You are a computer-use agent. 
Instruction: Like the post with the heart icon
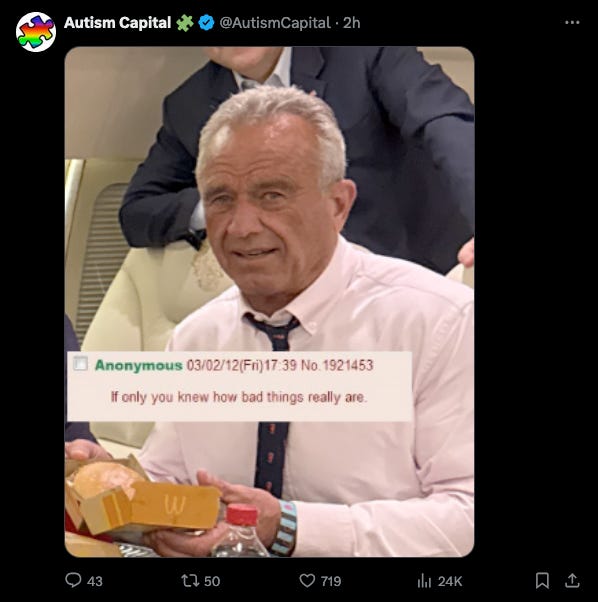[307, 580]
